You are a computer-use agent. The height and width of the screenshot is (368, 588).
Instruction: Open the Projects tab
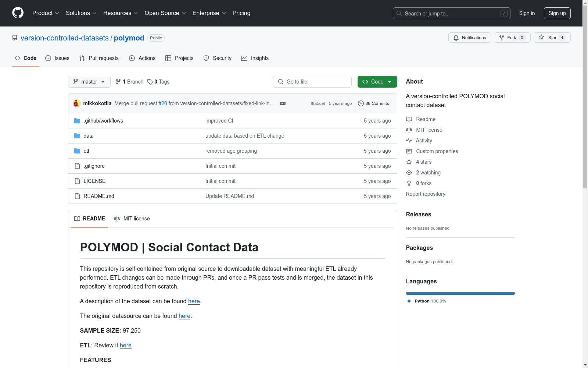[x=179, y=58]
